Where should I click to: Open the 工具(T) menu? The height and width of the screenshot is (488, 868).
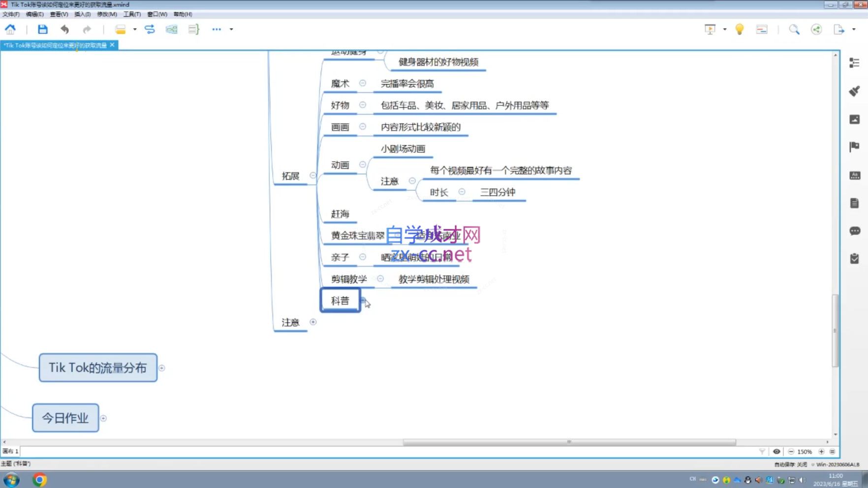(x=132, y=14)
